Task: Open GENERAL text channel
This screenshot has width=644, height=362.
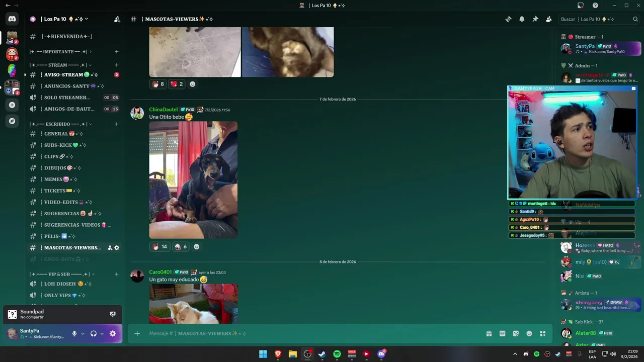Action: tap(74, 134)
